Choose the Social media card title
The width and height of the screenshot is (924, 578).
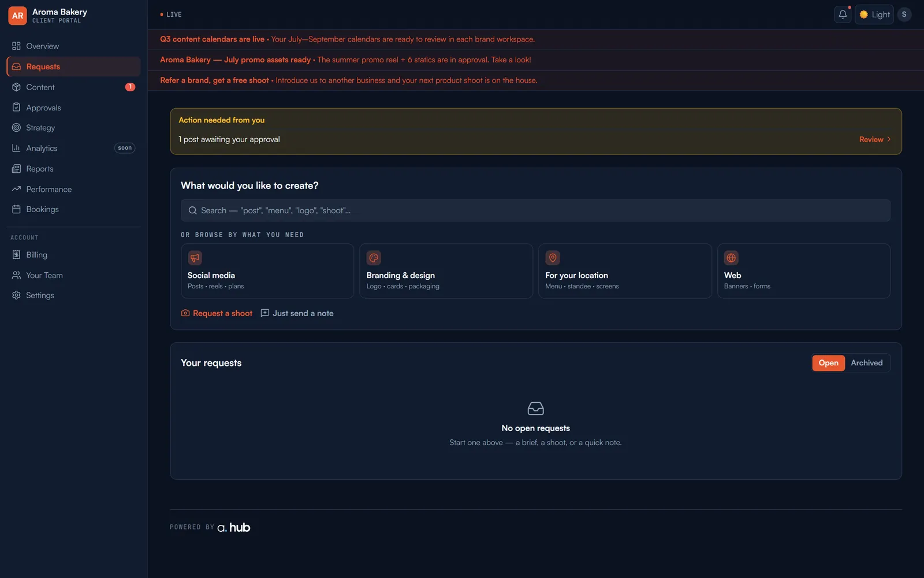pos(211,276)
